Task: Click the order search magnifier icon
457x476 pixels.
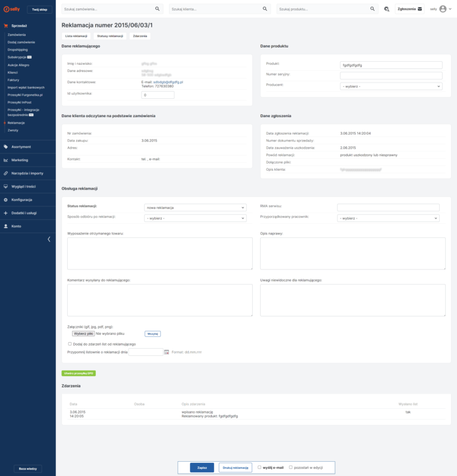Action: [157, 10]
